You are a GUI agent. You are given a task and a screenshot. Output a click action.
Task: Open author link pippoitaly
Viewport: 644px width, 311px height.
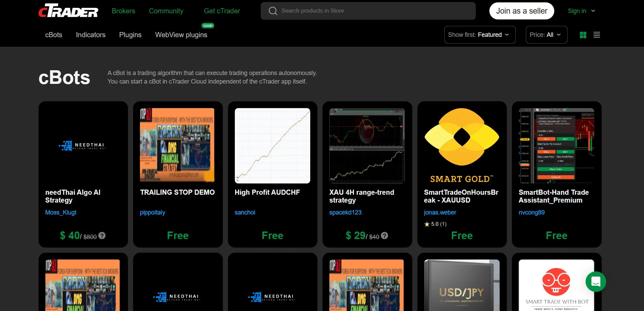pos(152,212)
